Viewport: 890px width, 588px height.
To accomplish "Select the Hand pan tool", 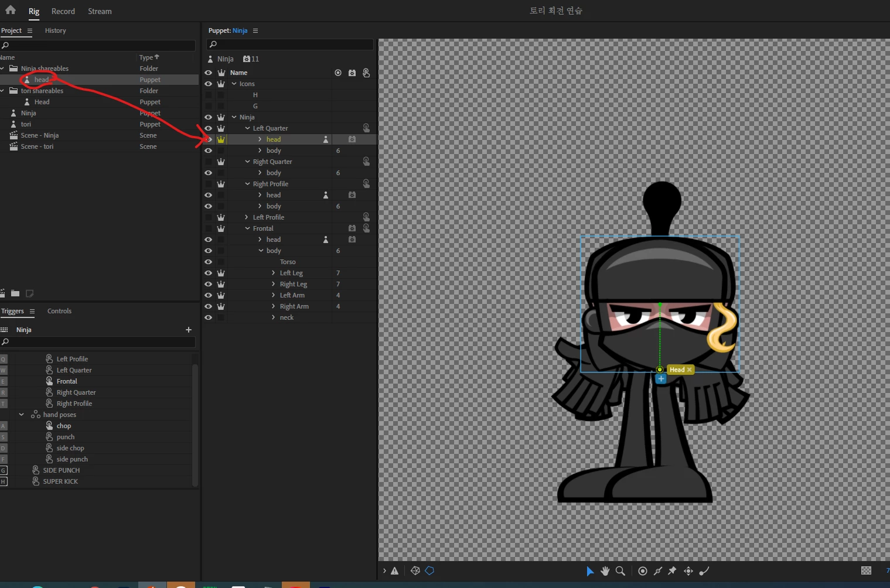I will click(605, 571).
